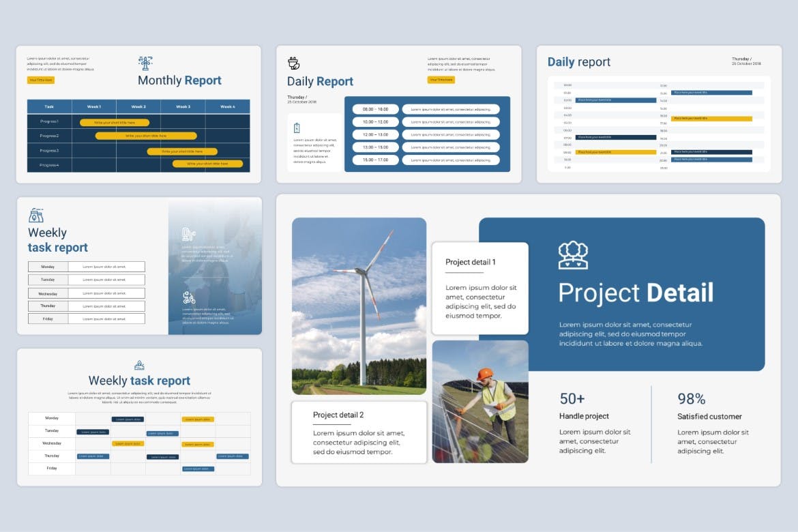Viewport: 798px width, 532px height.
Task: Select the electric scooter icon on blue panel
Action: tap(189, 298)
